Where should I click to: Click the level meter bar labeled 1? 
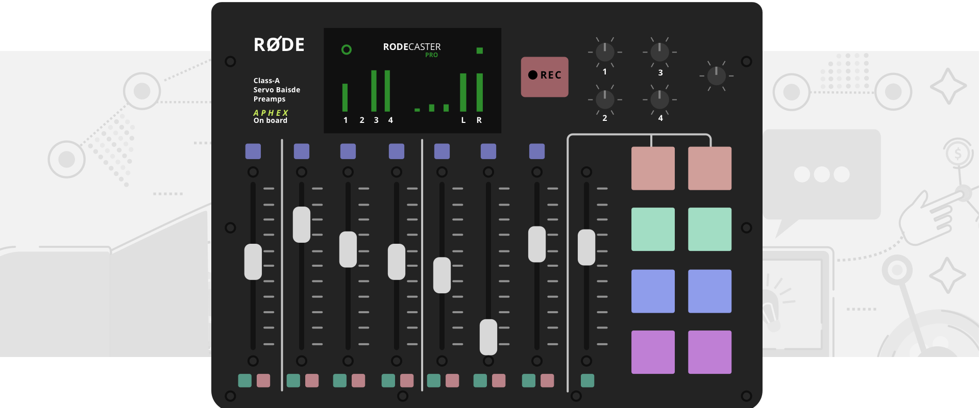point(345,97)
